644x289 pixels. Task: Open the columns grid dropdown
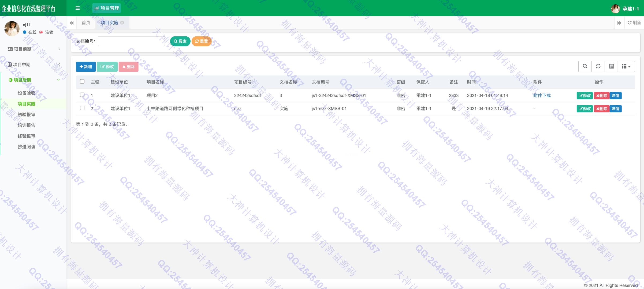[x=626, y=66]
